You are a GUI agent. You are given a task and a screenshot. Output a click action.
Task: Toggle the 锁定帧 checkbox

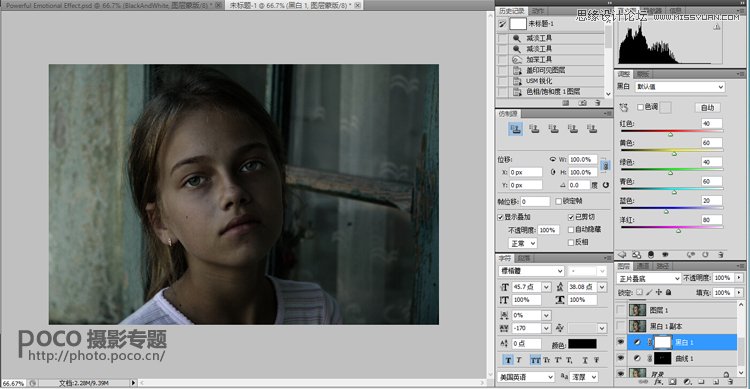(558, 201)
